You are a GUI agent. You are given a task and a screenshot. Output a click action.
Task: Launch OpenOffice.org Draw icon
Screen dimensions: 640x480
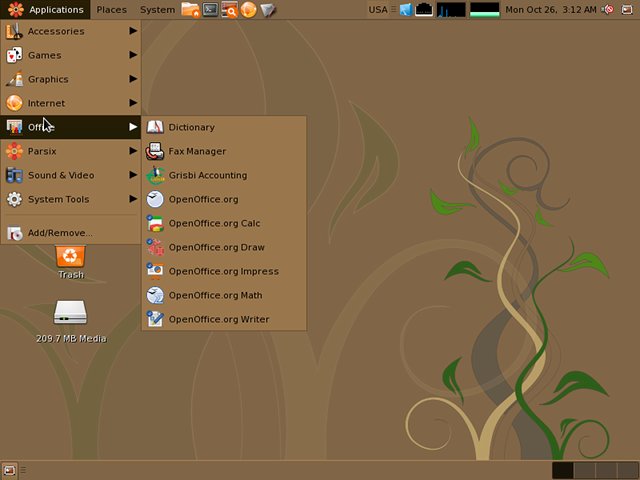coord(155,247)
